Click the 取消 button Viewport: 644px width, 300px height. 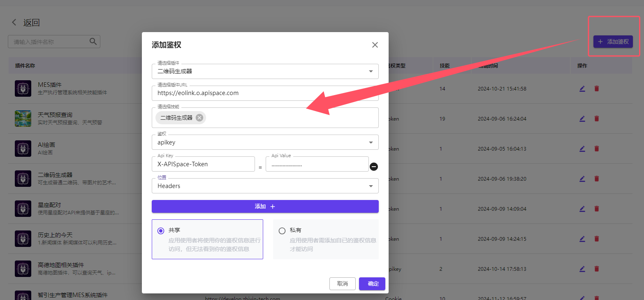tap(343, 284)
